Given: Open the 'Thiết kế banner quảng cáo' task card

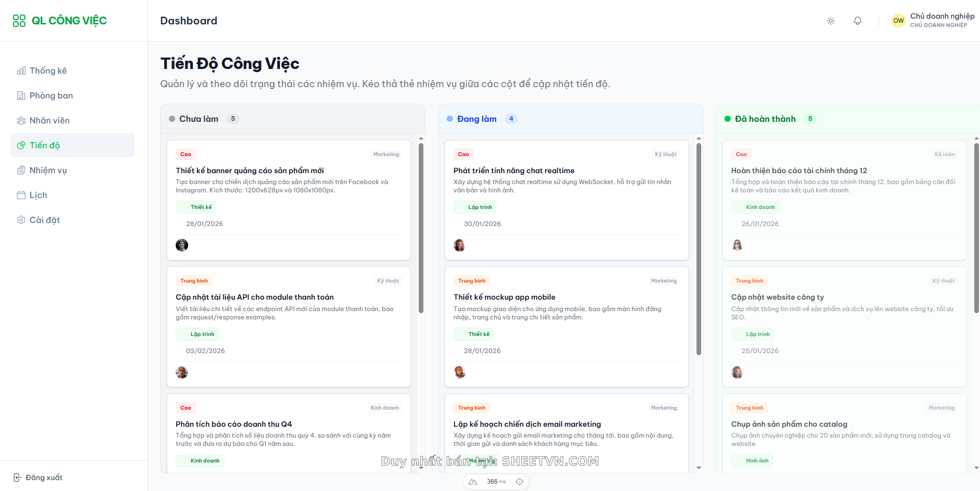Looking at the screenshot, I should pos(249,171).
